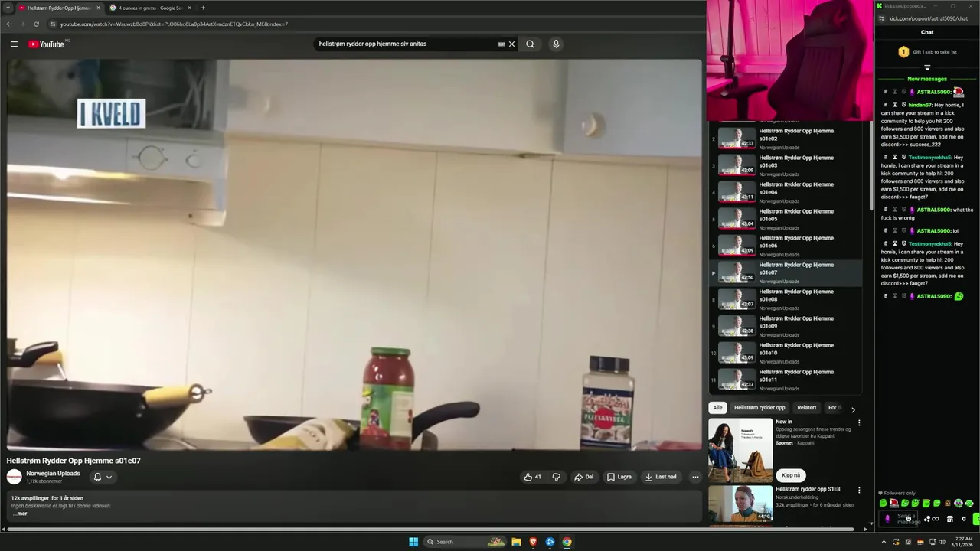Viewport: 980px width, 551px height.
Task: Expand video description with ...mer
Action: point(20,514)
